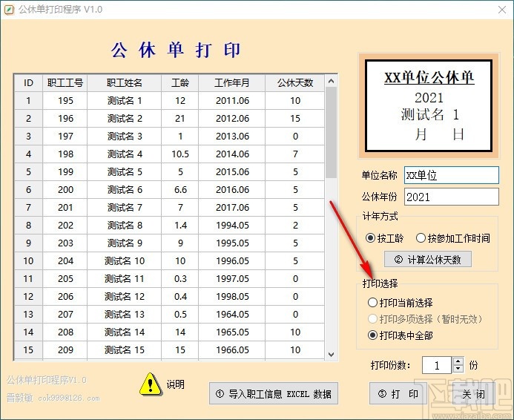Click the 0.3 工龄 cell

pos(180,278)
